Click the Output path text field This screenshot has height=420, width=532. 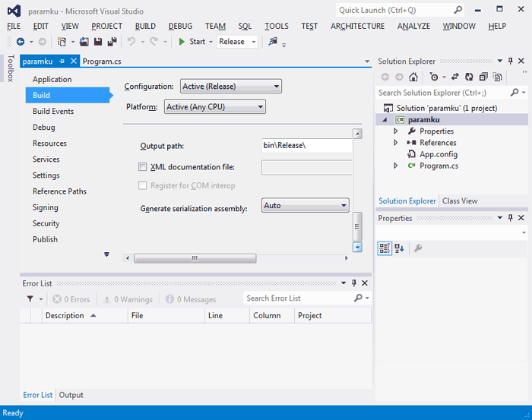[307, 145]
